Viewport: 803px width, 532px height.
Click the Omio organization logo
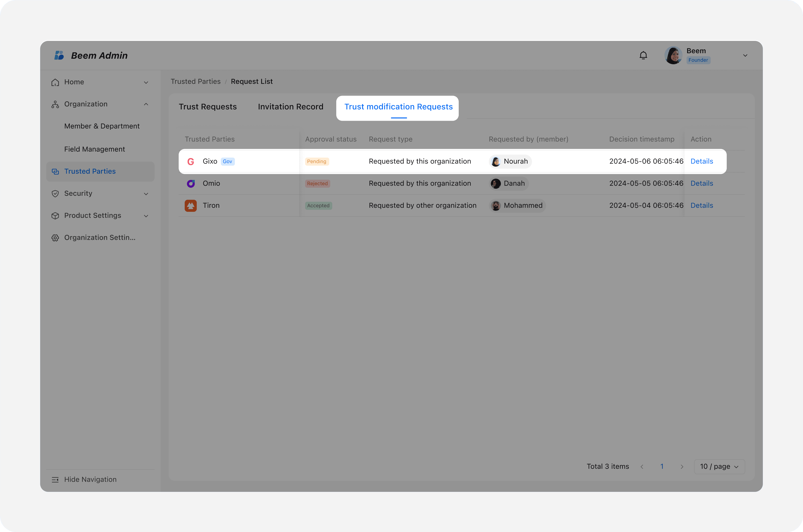pyautogui.click(x=191, y=183)
